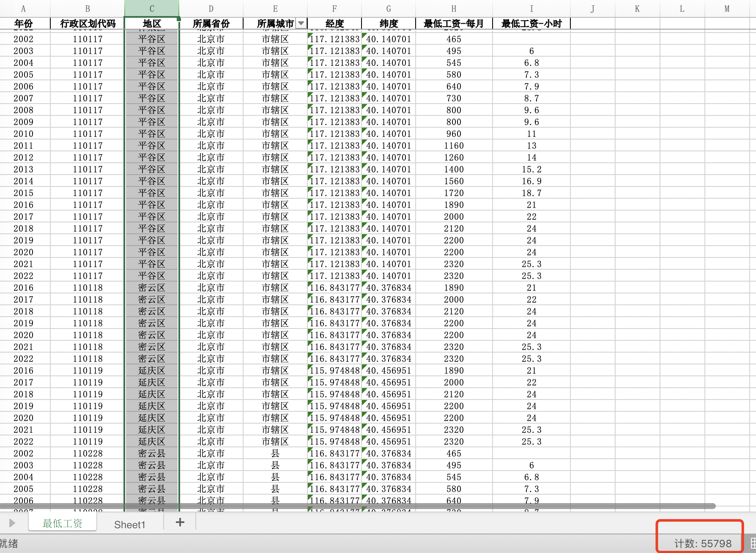Click the 行政区划代码 header cell

(x=88, y=24)
